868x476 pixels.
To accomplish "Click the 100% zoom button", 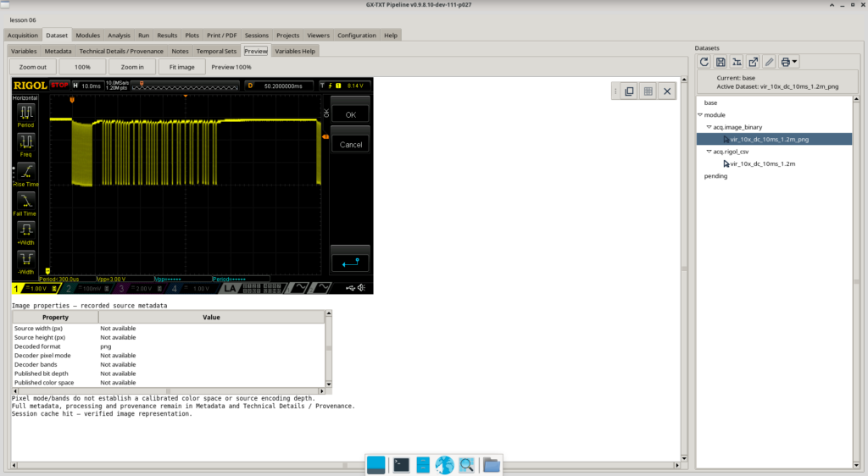I will tap(82, 67).
